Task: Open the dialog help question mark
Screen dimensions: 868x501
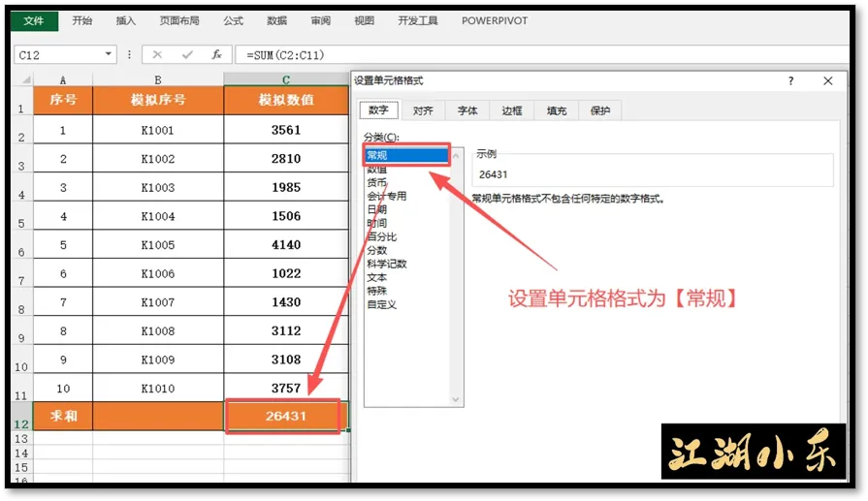Action: click(x=791, y=80)
